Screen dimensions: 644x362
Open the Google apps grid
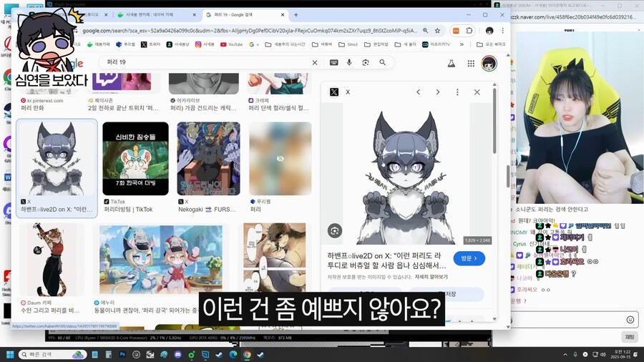pos(471,63)
